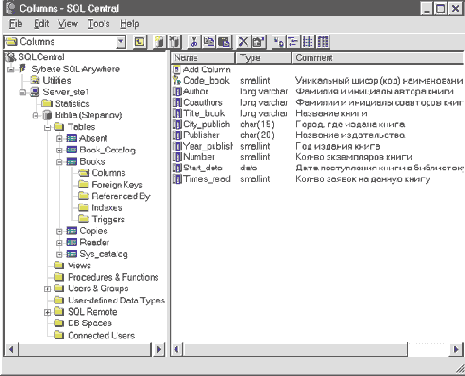Click the Times_read column icon
The height and width of the screenshot is (376, 465).
click(177, 179)
